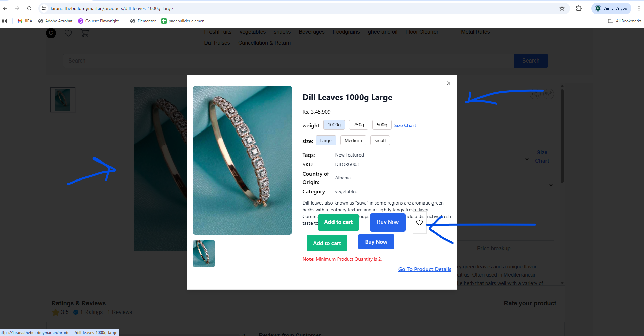Click the product panel vertical scrollbar
The height and width of the screenshot is (336, 644).
coord(562,135)
